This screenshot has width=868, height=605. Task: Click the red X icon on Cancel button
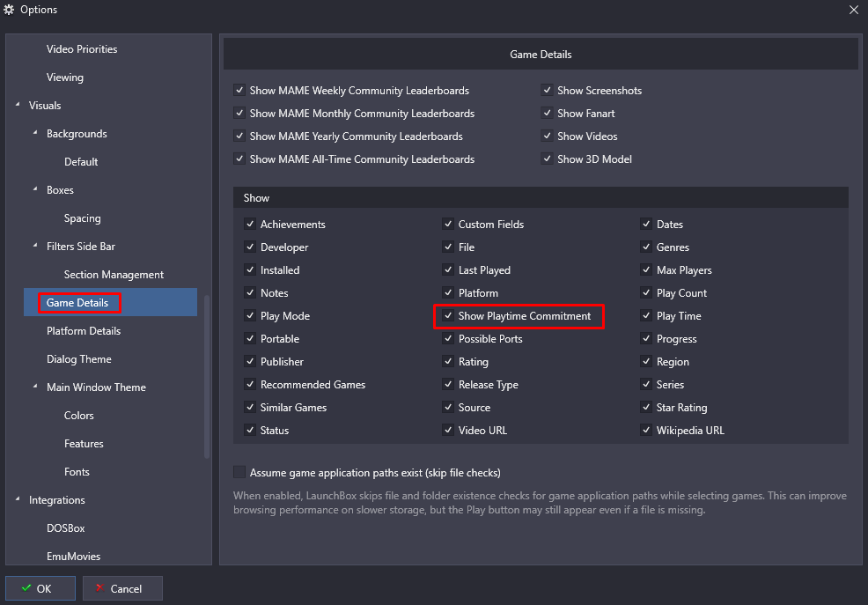[100, 588]
